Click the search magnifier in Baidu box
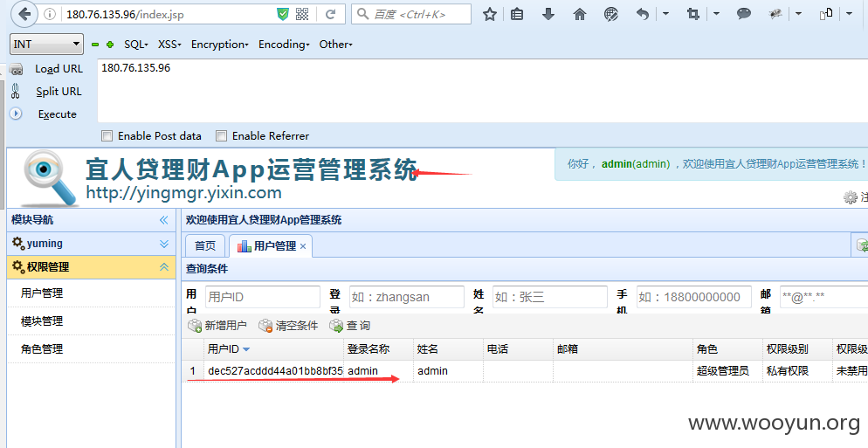Viewport: 868px width, 448px height. (x=362, y=14)
